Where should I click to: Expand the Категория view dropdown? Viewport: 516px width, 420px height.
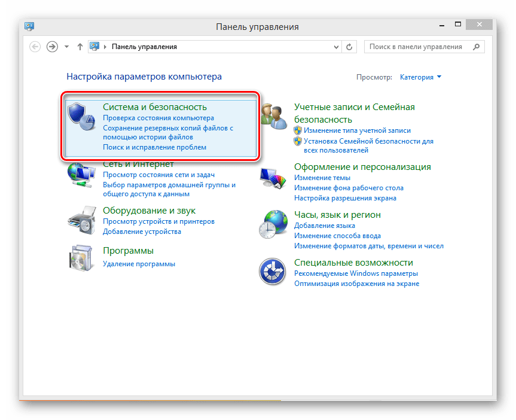pyautogui.click(x=420, y=77)
